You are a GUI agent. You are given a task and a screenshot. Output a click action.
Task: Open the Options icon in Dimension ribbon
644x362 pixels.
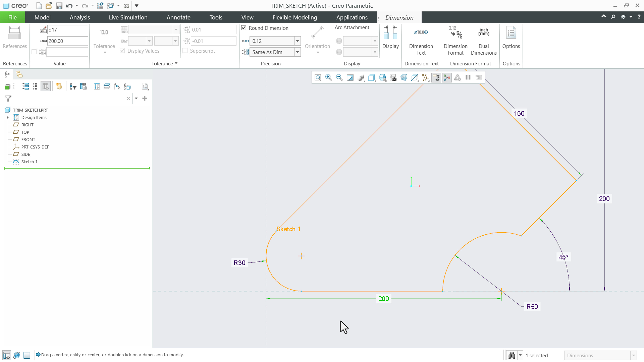coord(511,38)
